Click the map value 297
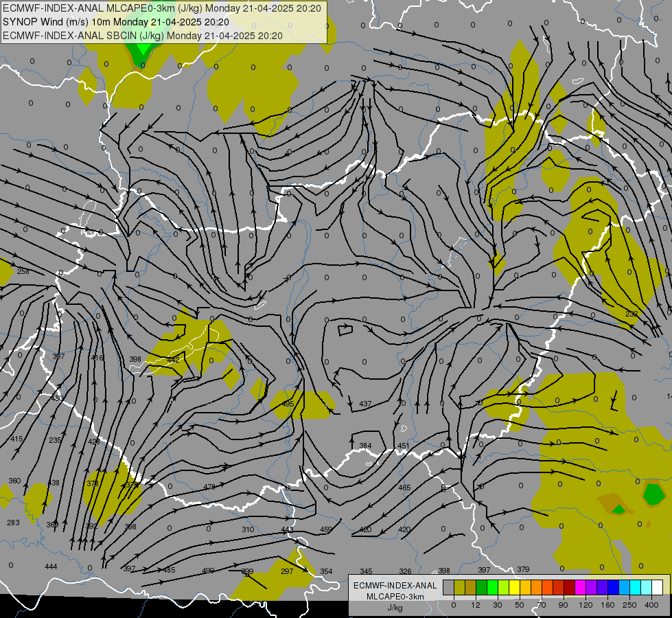This screenshot has width=672, height=618. [287, 571]
